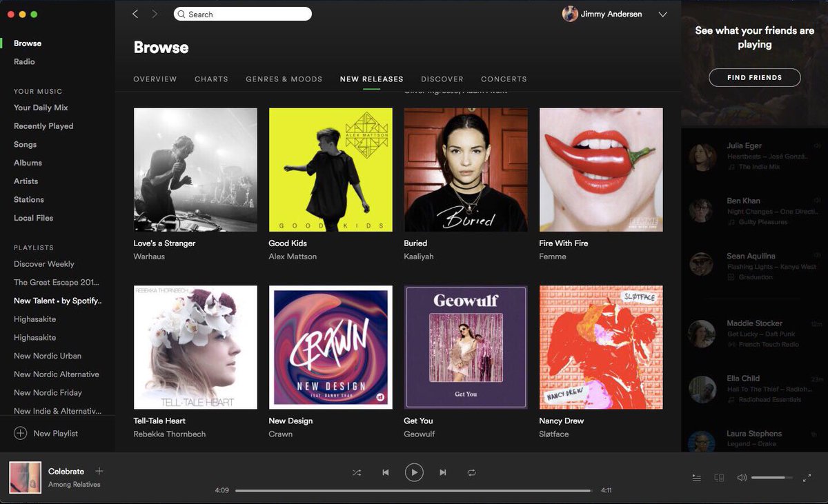Skip to previous track
This screenshot has width=828, height=504.
(386, 472)
